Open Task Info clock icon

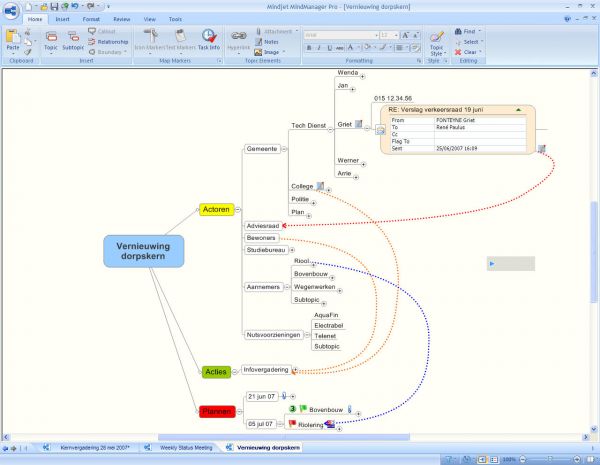point(209,36)
